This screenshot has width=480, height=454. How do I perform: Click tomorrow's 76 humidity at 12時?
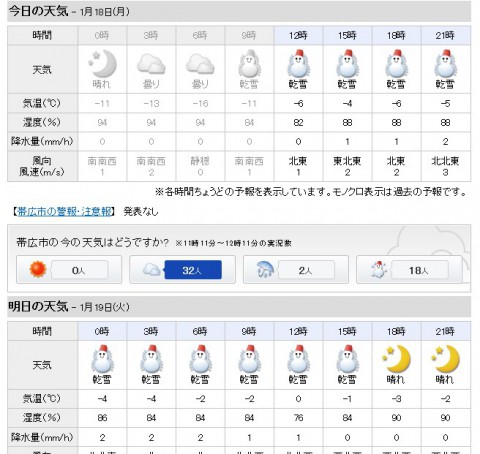tap(298, 418)
